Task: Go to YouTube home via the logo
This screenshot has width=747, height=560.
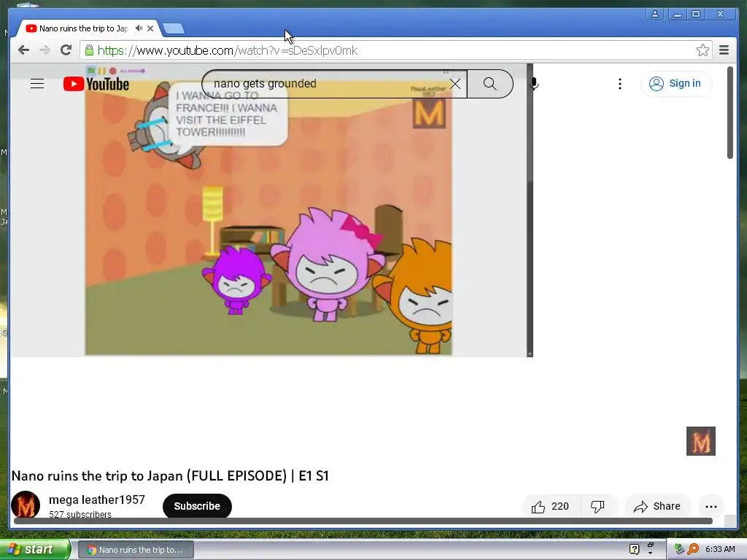Action: point(96,84)
